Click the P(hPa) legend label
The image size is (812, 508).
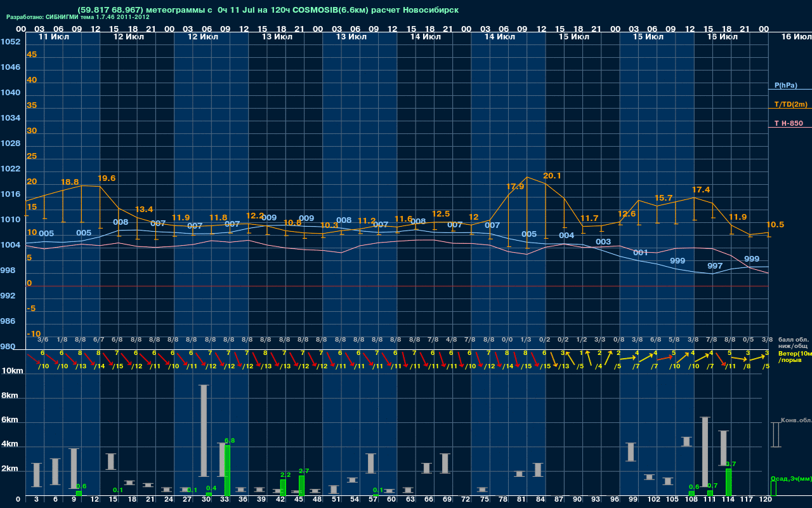785,85
